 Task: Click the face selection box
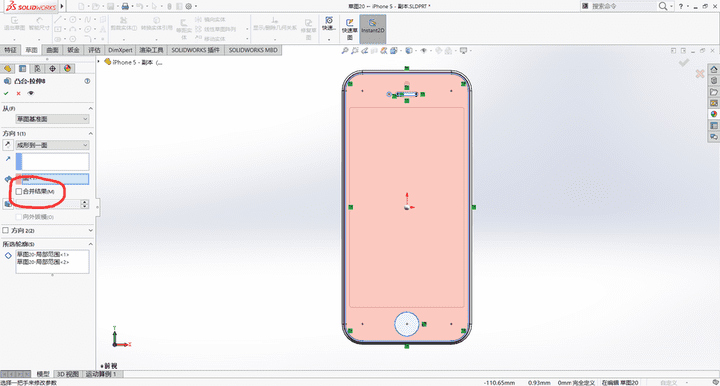pyautogui.click(x=52, y=179)
